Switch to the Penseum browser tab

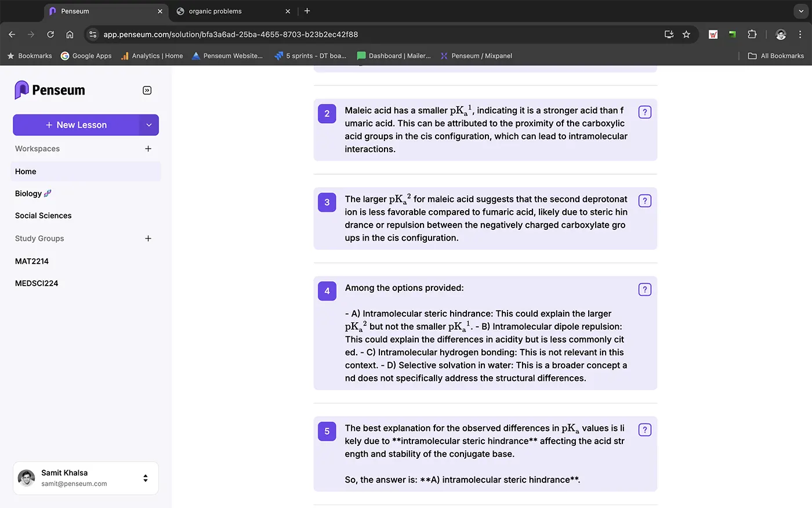(x=106, y=11)
